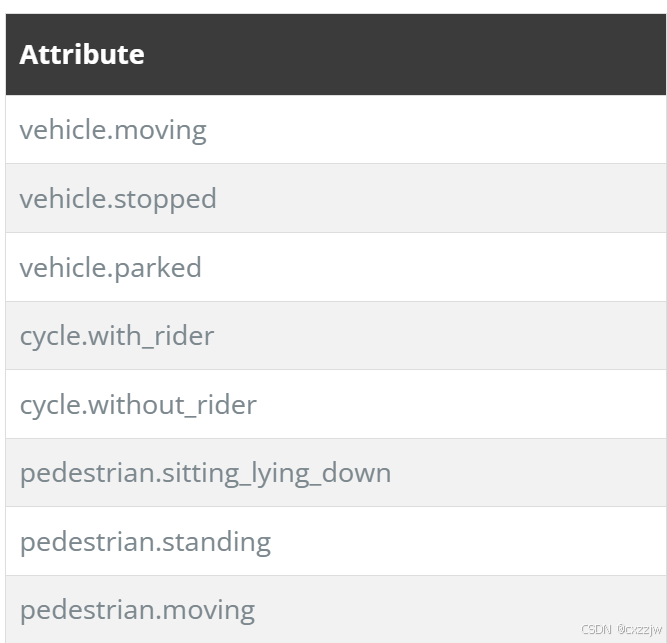Select the vehicle.moving table row
The image size is (667, 643).
[336, 129]
